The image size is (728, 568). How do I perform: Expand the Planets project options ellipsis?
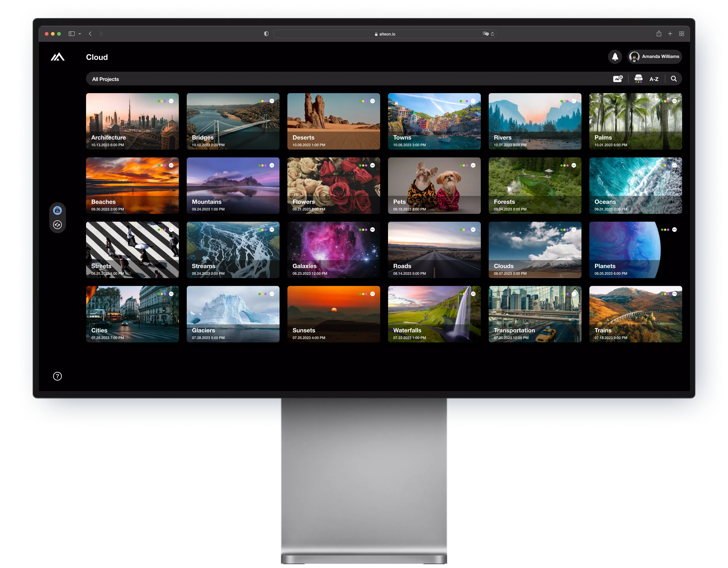(x=674, y=230)
